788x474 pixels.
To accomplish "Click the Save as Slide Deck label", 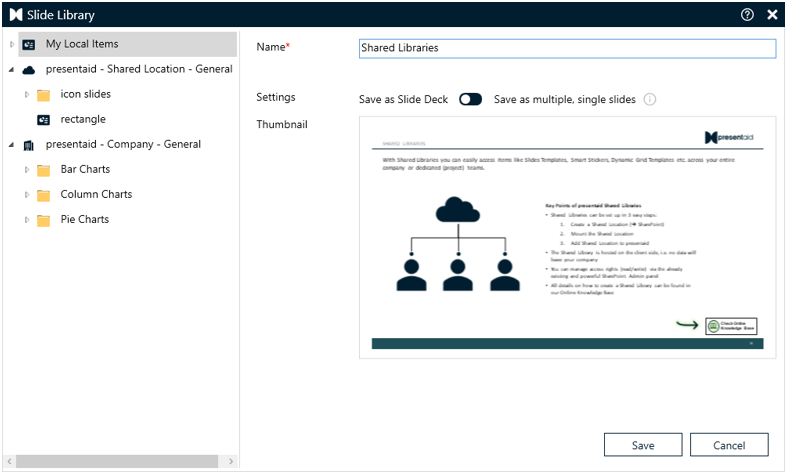I will [403, 100].
